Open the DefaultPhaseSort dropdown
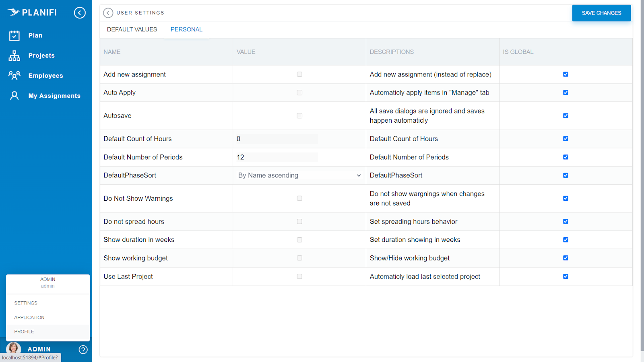Screen dimensions: 644x362 (x=299, y=175)
